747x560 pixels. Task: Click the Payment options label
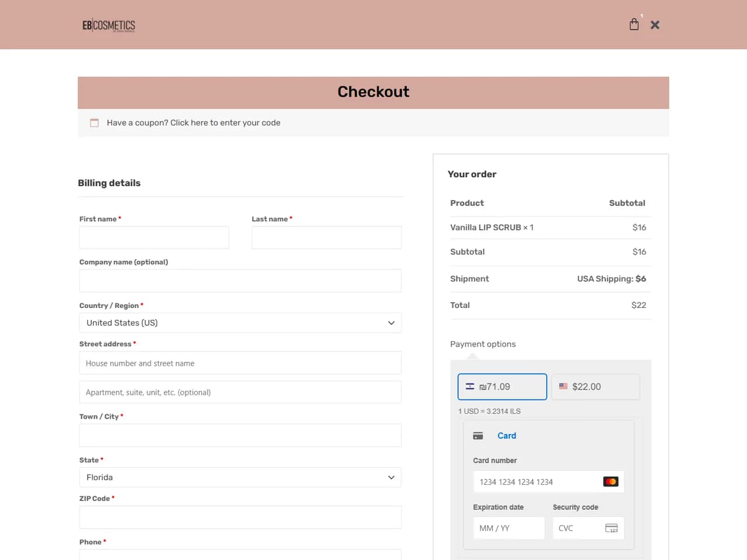483,344
